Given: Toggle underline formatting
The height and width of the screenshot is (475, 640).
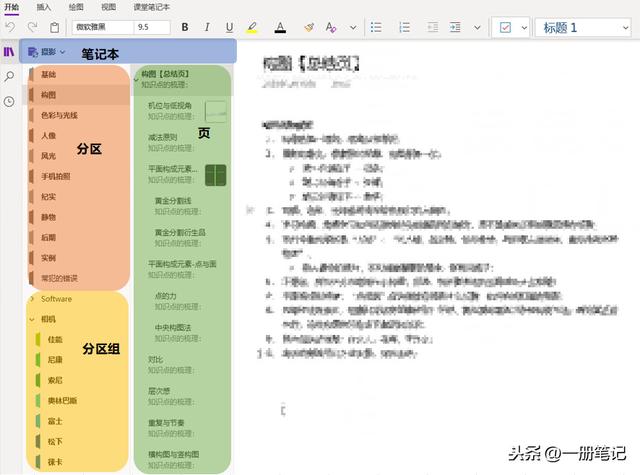Looking at the screenshot, I should pyautogui.click(x=229, y=27).
